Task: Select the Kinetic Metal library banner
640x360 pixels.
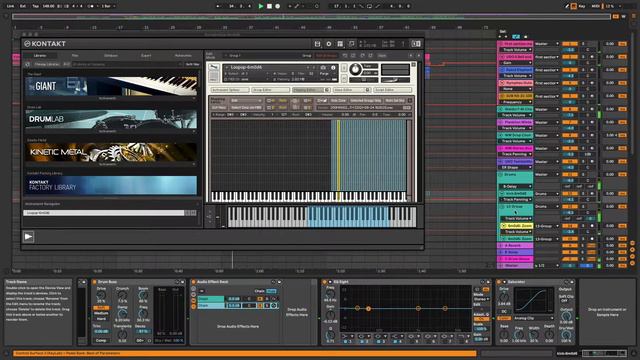Action: click(x=111, y=152)
